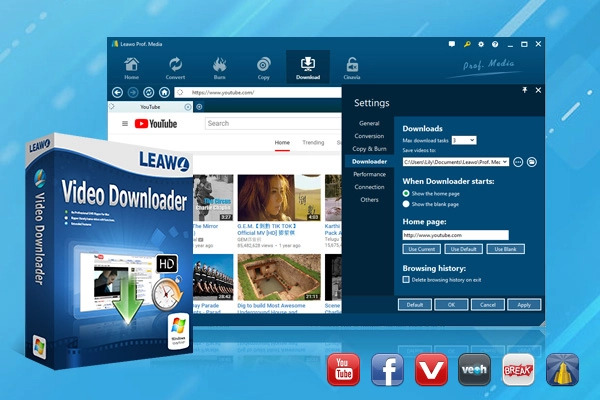Switch to the Performance settings category
This screenshot has width=600, height=400.
coord(369,174)
